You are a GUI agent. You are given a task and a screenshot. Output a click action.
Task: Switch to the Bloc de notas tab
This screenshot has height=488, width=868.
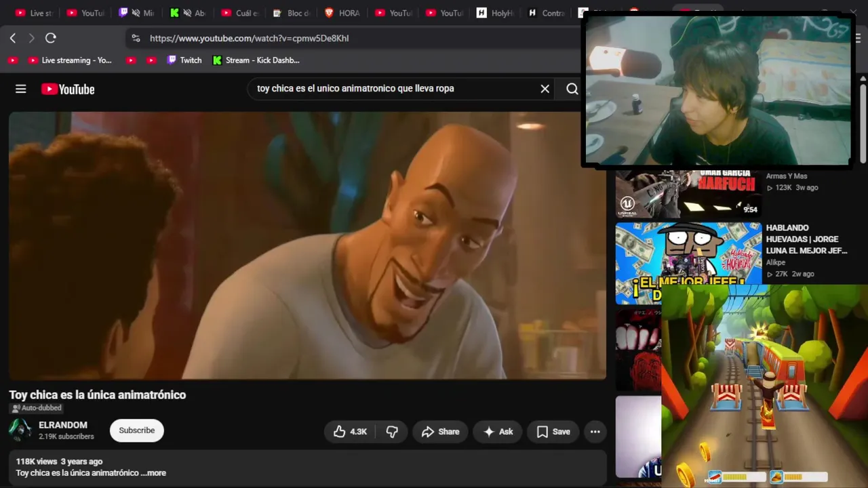pyautogui.click(x=291, y=13)
